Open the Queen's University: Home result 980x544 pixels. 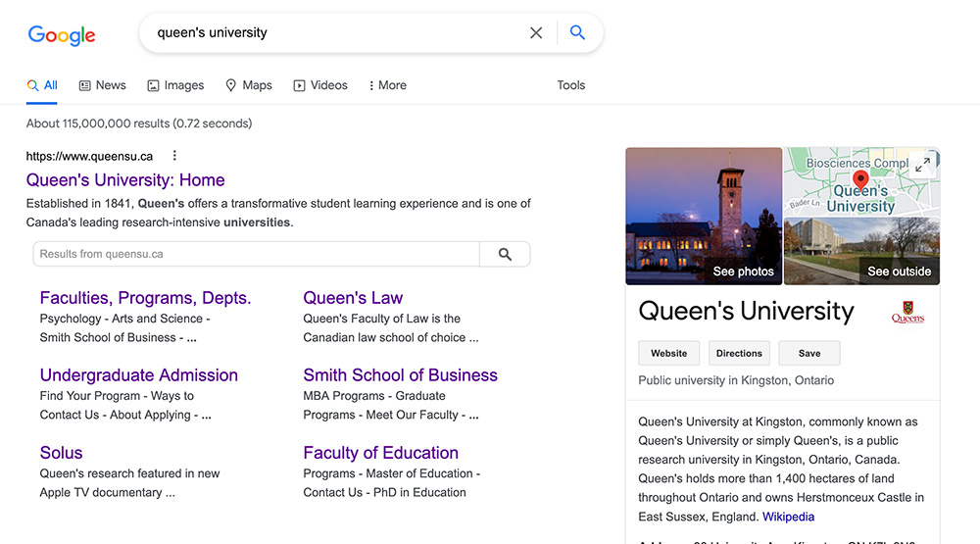125,180
